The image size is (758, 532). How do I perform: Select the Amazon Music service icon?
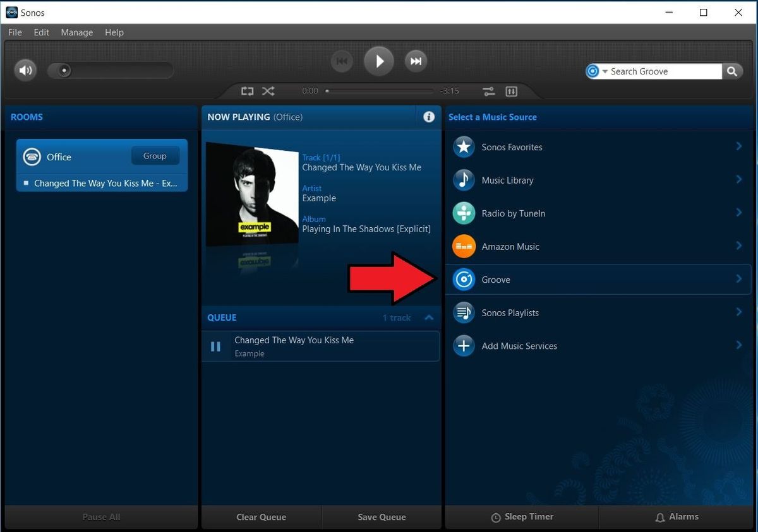click(x=463, y=246)
